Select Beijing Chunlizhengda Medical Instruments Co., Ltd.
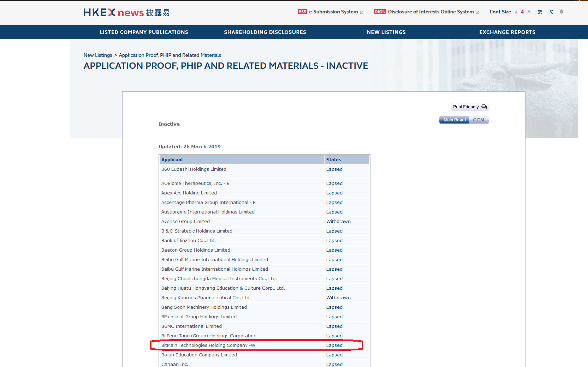Viewport: 588px width, 367px height. click(219, 279)
